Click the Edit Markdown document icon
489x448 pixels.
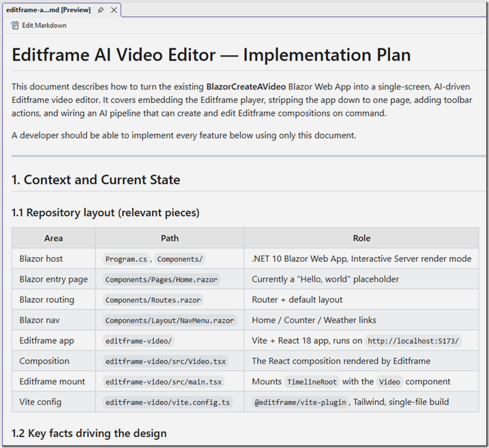(14, 25)
